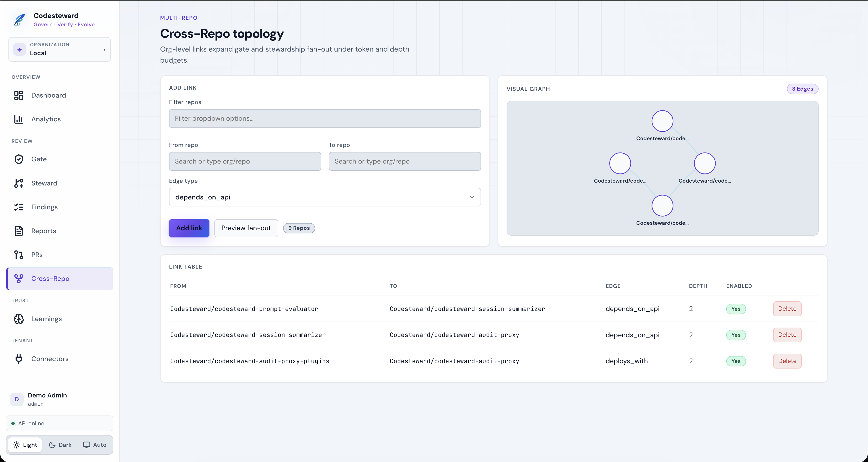The image size is (868, 462).
Task: Click the Demo Admin avatar D
Action: click(17, 399)
